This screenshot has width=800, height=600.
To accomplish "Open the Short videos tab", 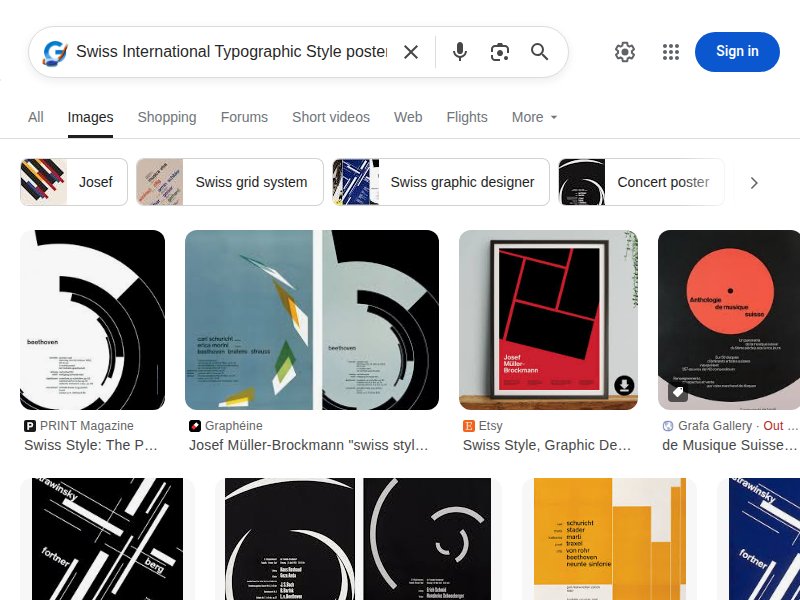I will point(330,117).
